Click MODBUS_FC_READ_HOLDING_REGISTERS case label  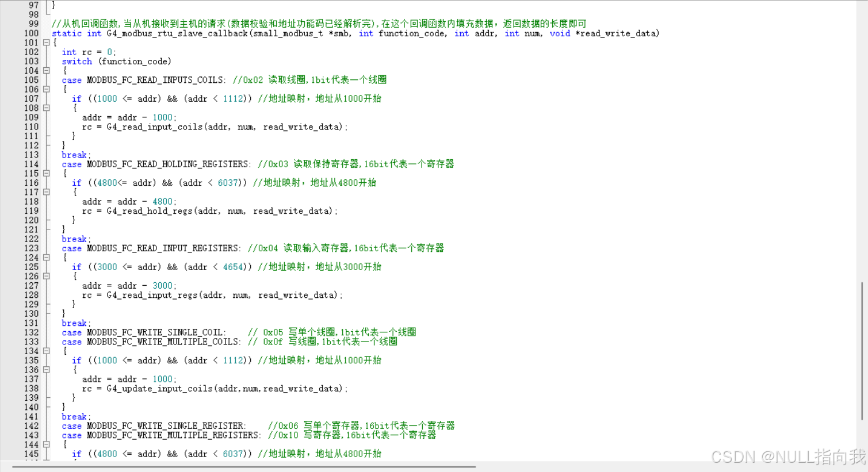[x=167, y=164]
